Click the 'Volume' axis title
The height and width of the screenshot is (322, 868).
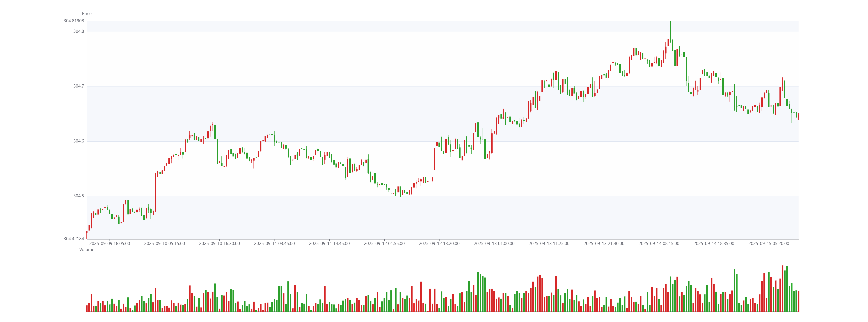pyautogui.click(x=87, y=249)
